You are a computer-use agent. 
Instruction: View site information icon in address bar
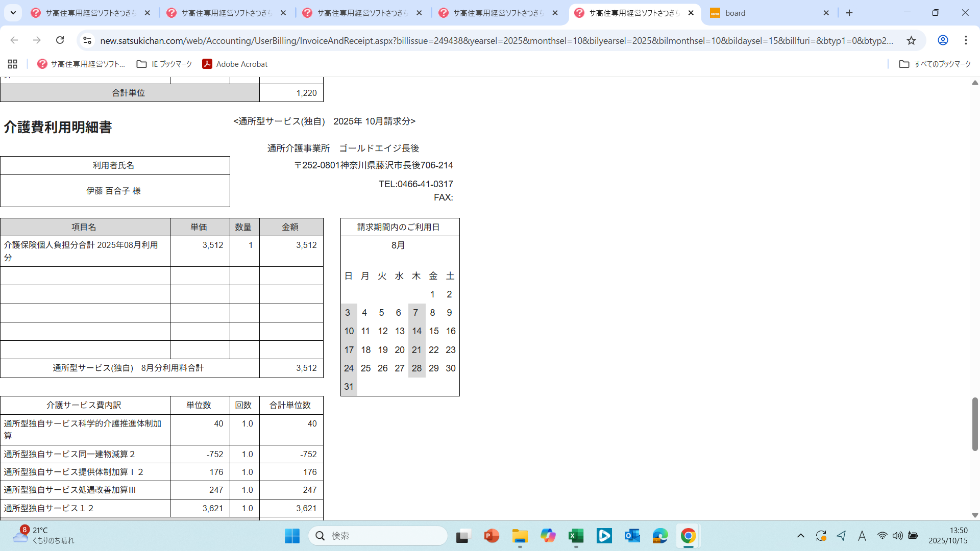point(87,40)
